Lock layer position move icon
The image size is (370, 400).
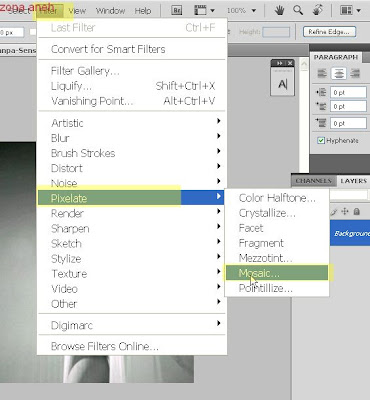coord(345,211)
